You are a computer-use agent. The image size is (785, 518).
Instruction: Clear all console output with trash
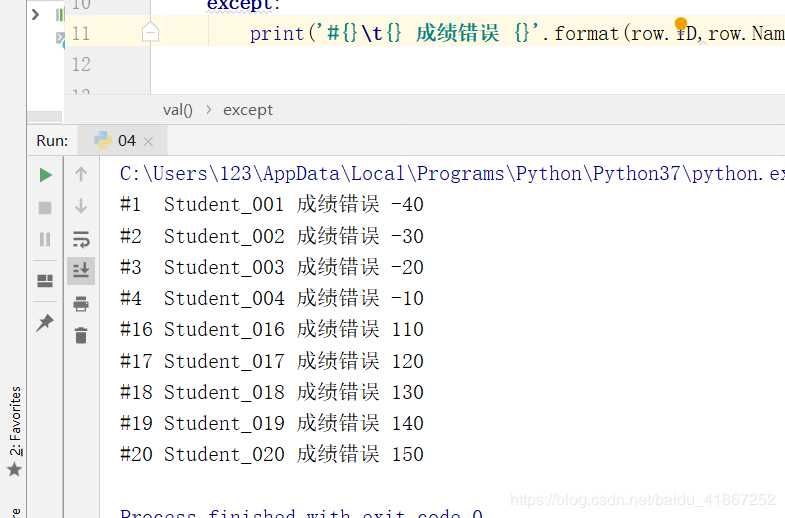click(x=81, y=335)
